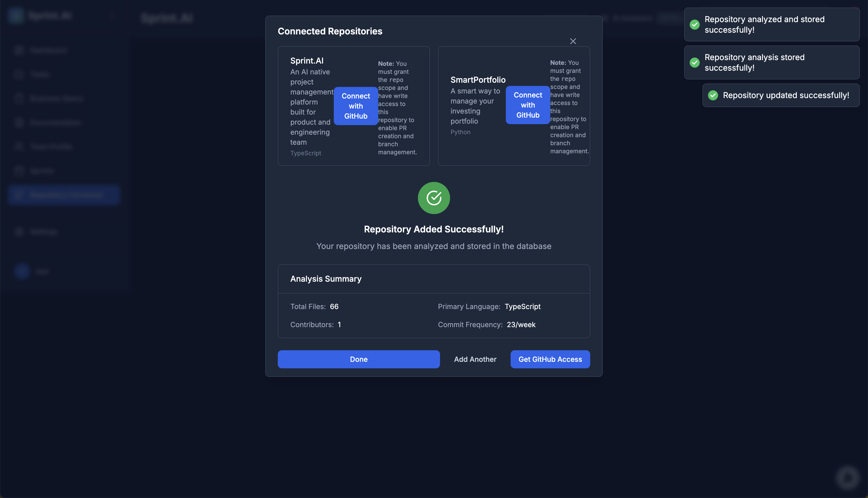Connect Sprint.AI repository with GitHub
This screenshot has width=868, height=498.
pos(356,106)
